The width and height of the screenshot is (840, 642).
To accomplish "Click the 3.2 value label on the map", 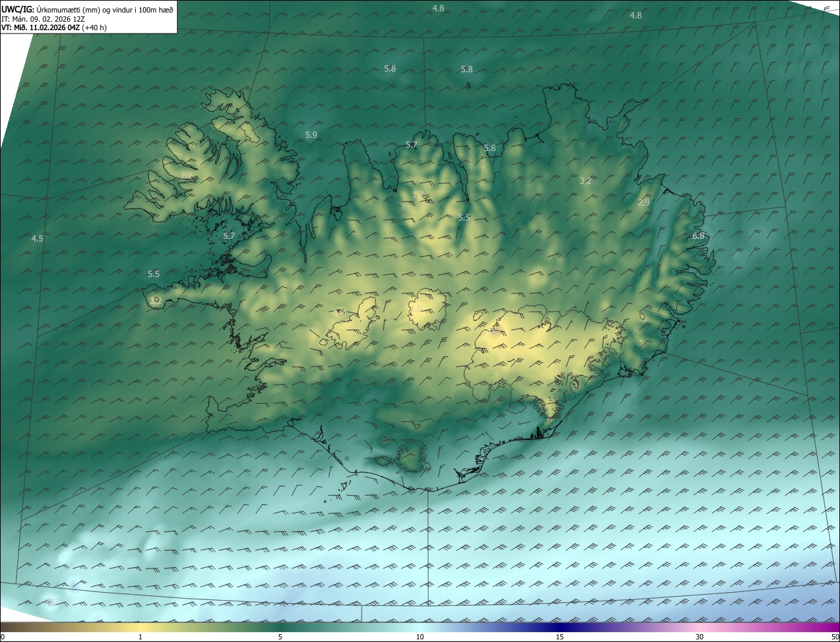I will click(586, 181).
